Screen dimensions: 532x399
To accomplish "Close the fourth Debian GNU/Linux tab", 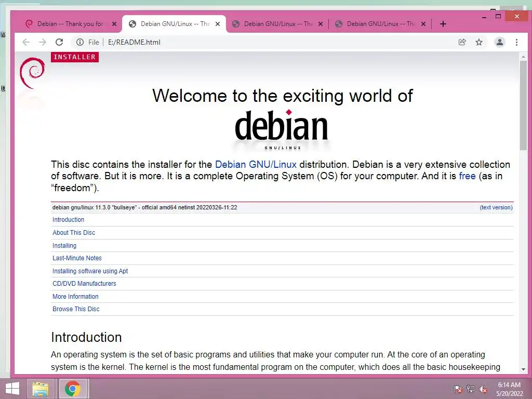I will coord(423,24).
